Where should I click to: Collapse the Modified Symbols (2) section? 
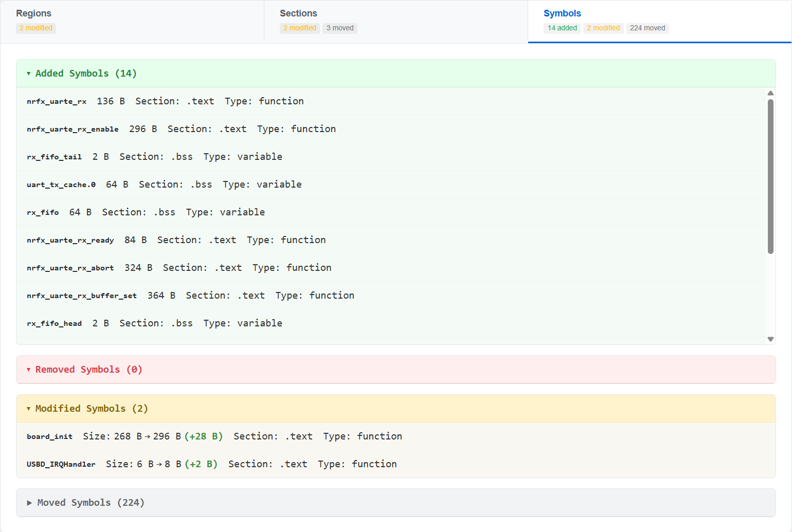coord(395,409)
